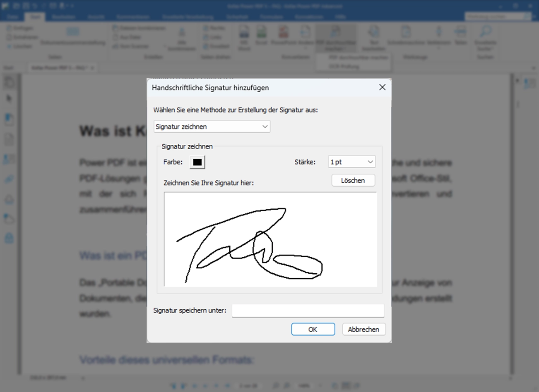This screenshot has width=539, height=392.
Task: Expand the Stärke 1 pt dropdown
Action: 351,162
